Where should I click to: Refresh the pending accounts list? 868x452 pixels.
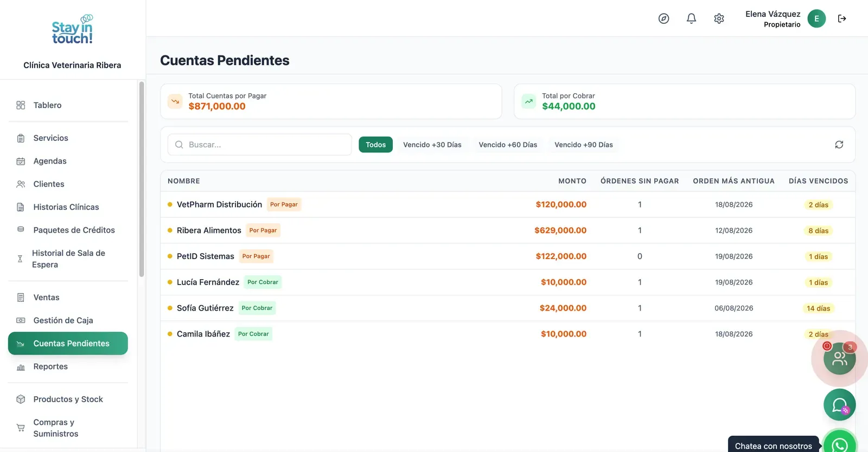839,145
